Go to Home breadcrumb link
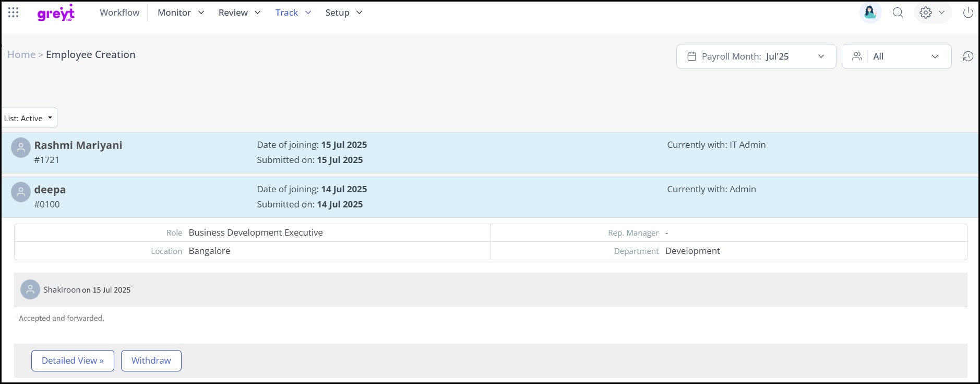This screenshot has height=384, width=980. tap(21, 54)
